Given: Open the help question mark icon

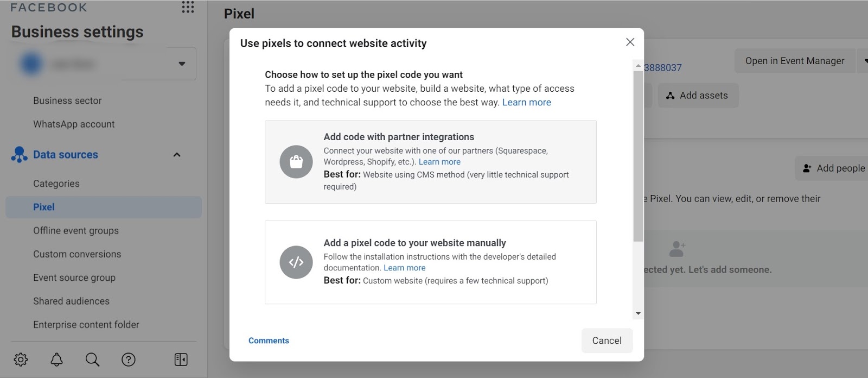Looking at the screenshot, I should (x=129, y=360).
